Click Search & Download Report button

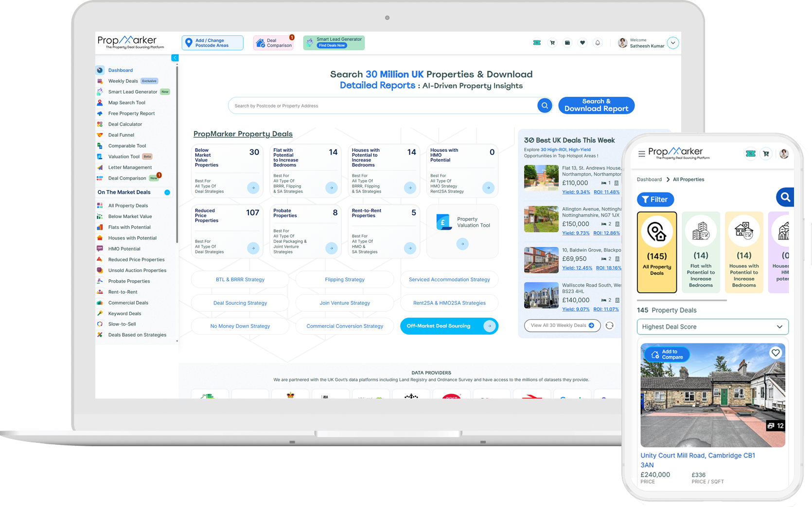click(x=596, y=105)
